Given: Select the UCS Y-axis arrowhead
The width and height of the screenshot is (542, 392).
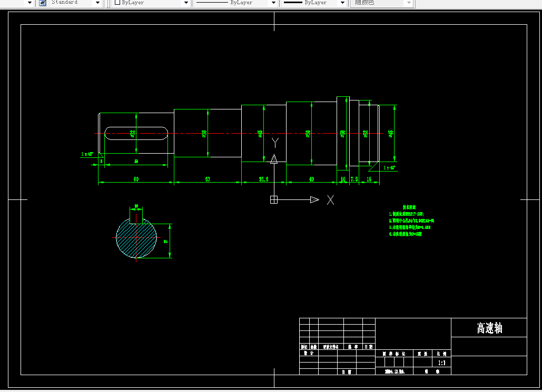Looking at the screenshot, I should 274,159.
